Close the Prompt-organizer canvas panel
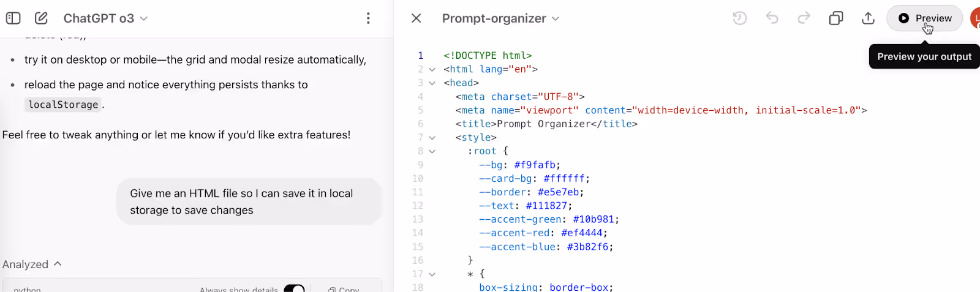This screenshot has height=292, width=980. (x=417, y=18)
